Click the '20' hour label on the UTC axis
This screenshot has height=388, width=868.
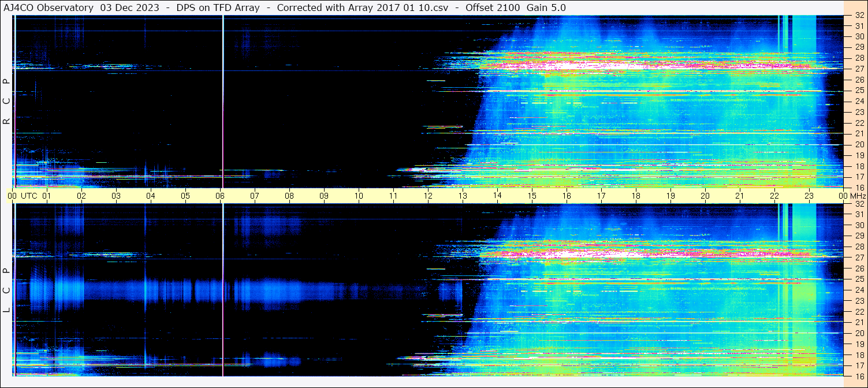705,196
